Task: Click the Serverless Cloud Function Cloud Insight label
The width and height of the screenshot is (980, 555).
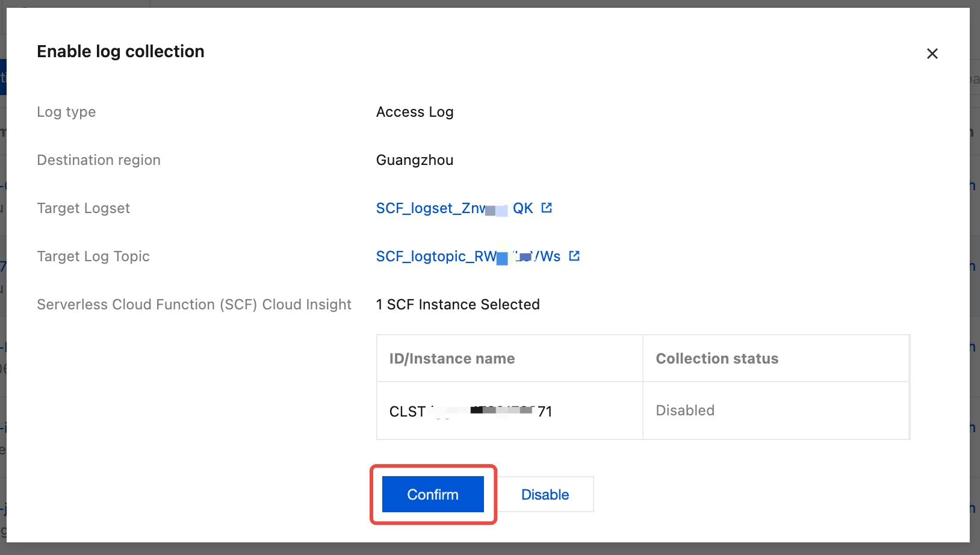Action: coord(194,305)
